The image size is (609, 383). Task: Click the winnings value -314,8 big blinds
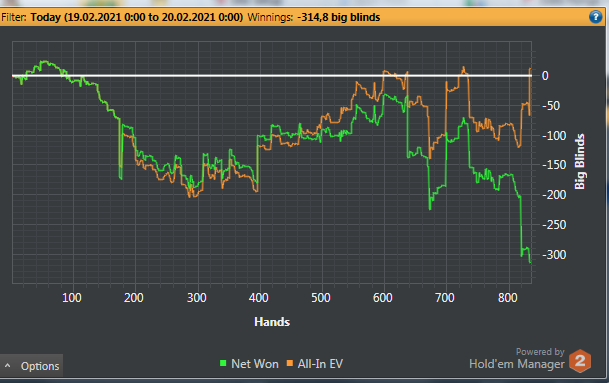(339, 17)
